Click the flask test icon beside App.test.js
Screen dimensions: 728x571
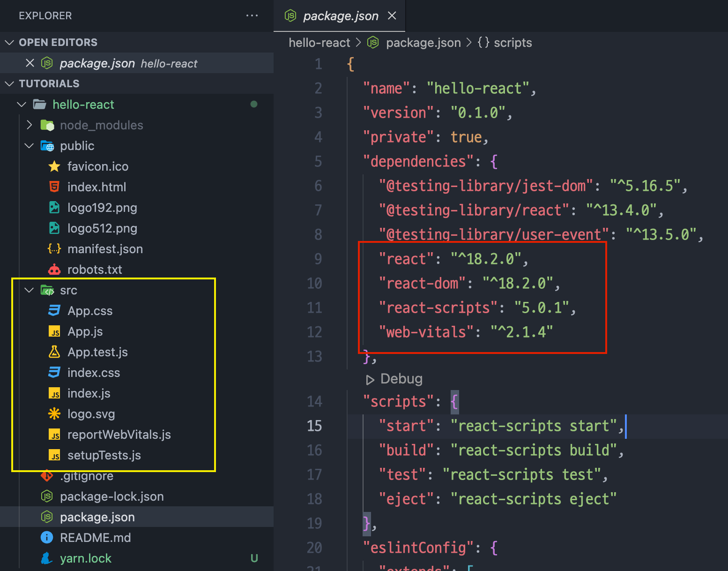[x=54, y=352]
